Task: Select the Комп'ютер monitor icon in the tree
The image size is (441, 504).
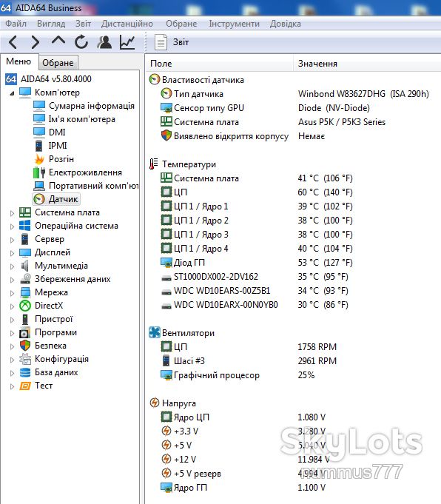Action: tap(25, 93)
